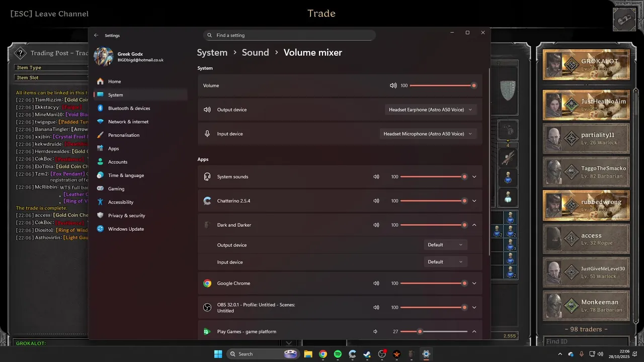Open Accounts settings page

pos(140,162)
